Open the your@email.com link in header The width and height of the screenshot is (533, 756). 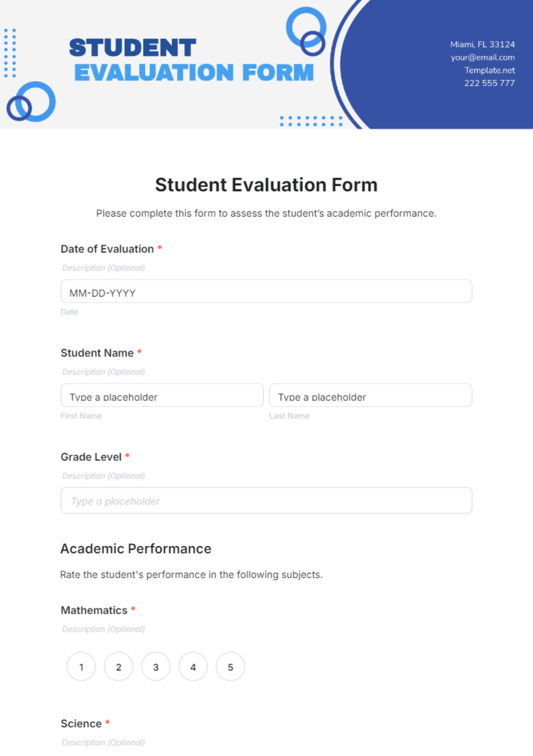point(483,57)
